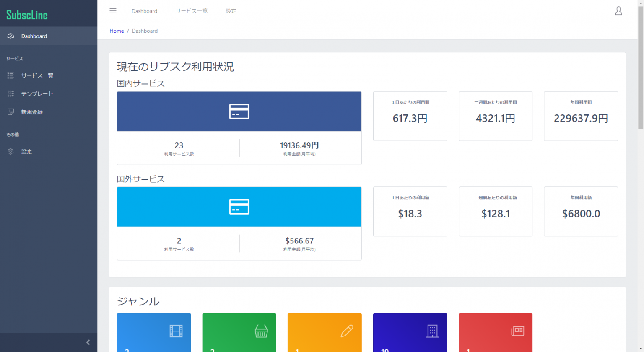Click the 新規登録 note icon in sidebar
This screenshot has width=644, height=352.
click(11, 112)
